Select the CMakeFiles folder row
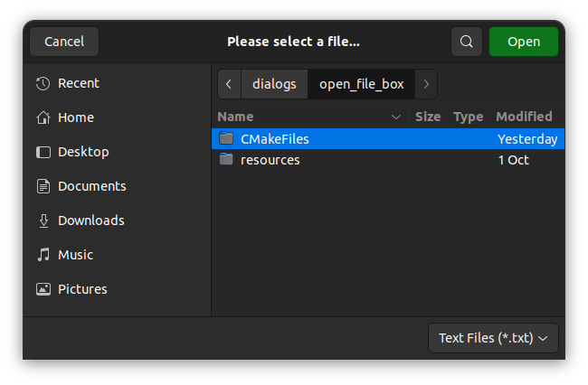 tap(362, 139)
